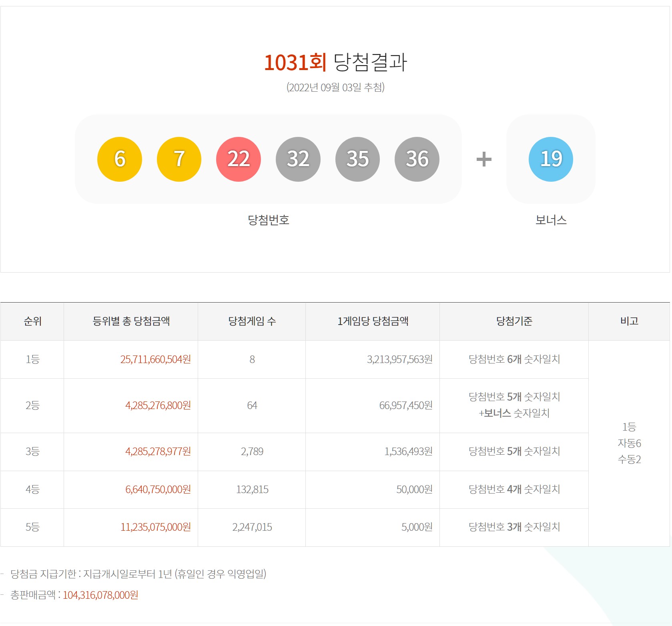
Task: Click total prize 25,711,660,504원
Action: click(156, 359)
